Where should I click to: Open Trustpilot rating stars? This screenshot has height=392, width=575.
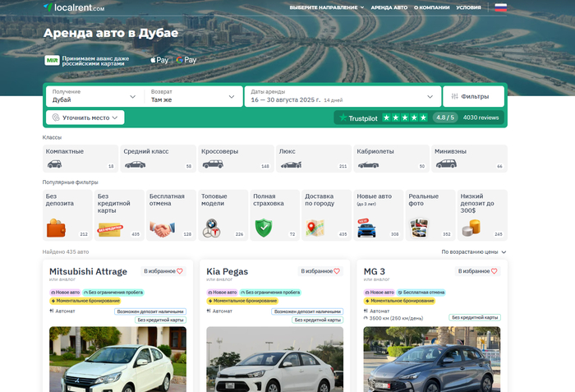tap(405, 118)
